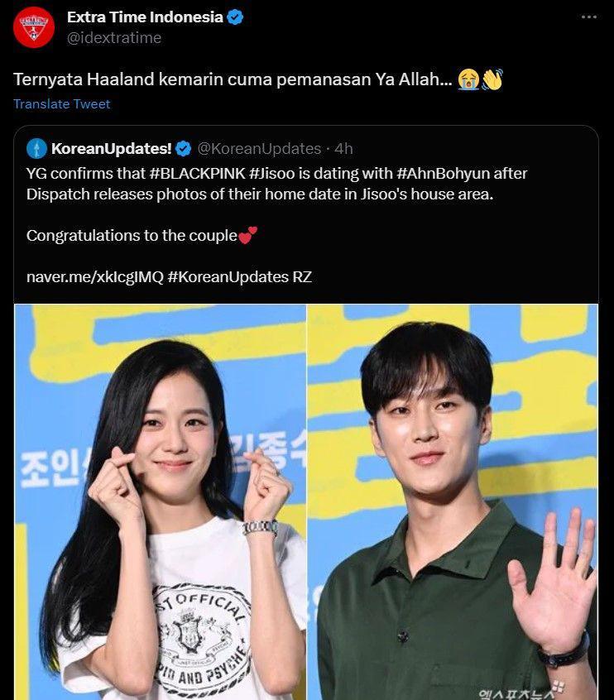Click KoreanUpdates verified checkmark badge
Image resolution: width=614 pixels, height=700 pixels.
tap(183, 149)
